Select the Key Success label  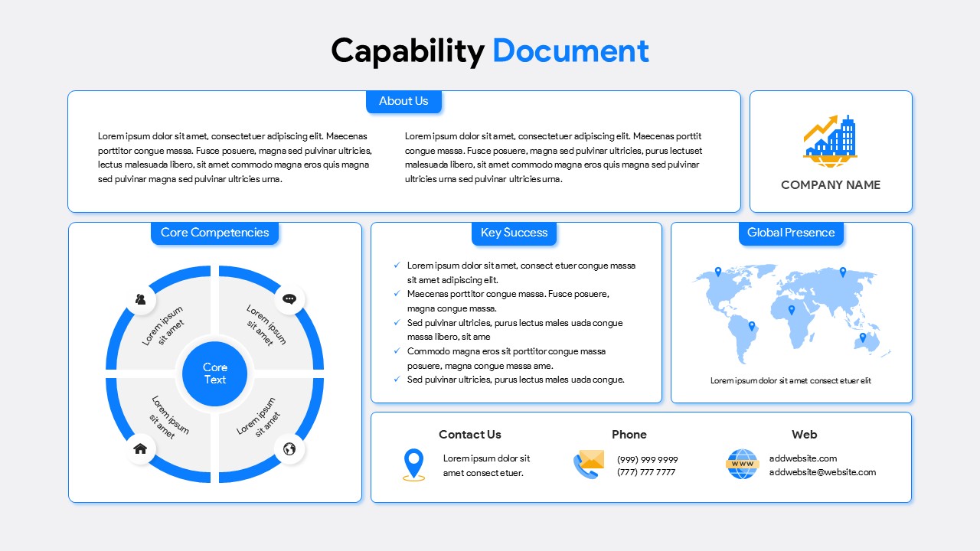click(x=514, y=233)
